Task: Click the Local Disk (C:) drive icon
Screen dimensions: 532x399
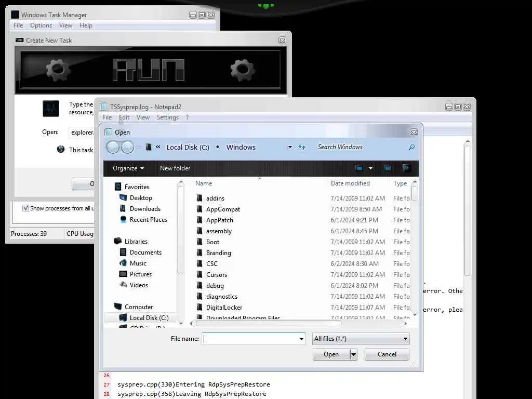Action: tap(123, 317)
